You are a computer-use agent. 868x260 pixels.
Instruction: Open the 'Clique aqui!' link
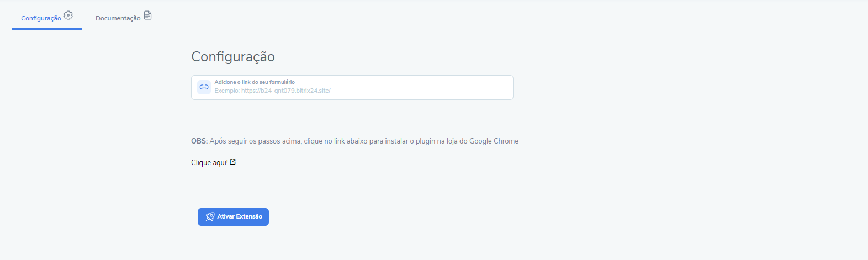tap(213, 162)
